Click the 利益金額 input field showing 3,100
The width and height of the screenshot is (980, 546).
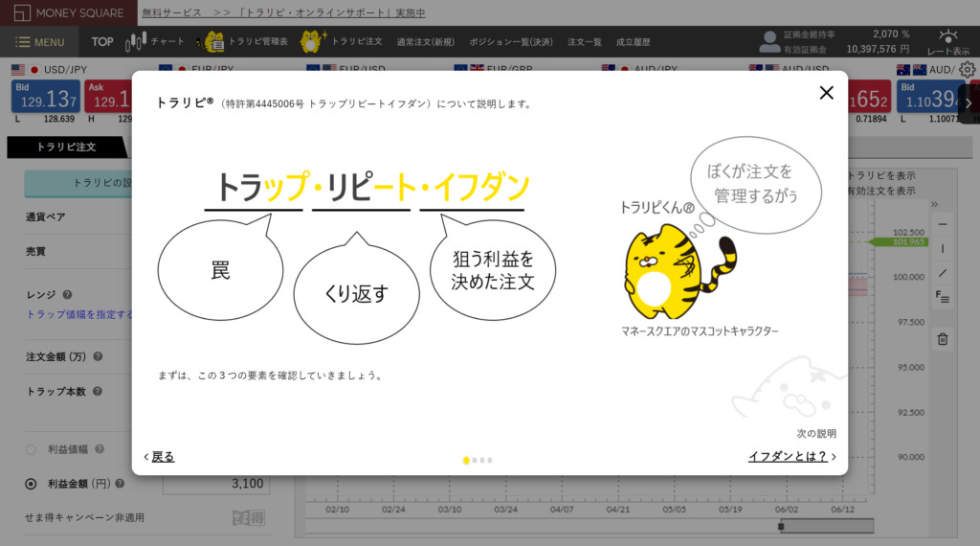216,484
